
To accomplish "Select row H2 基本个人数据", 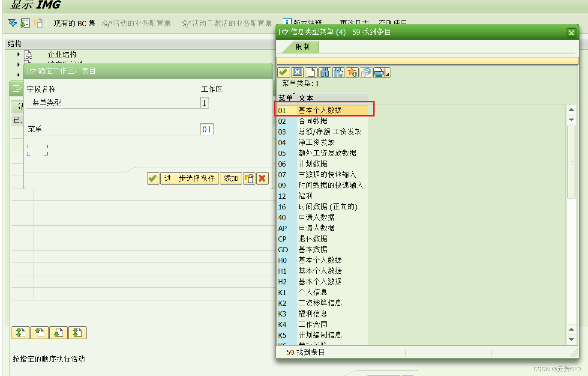I will pyautogui.click(x=322, y=282).
